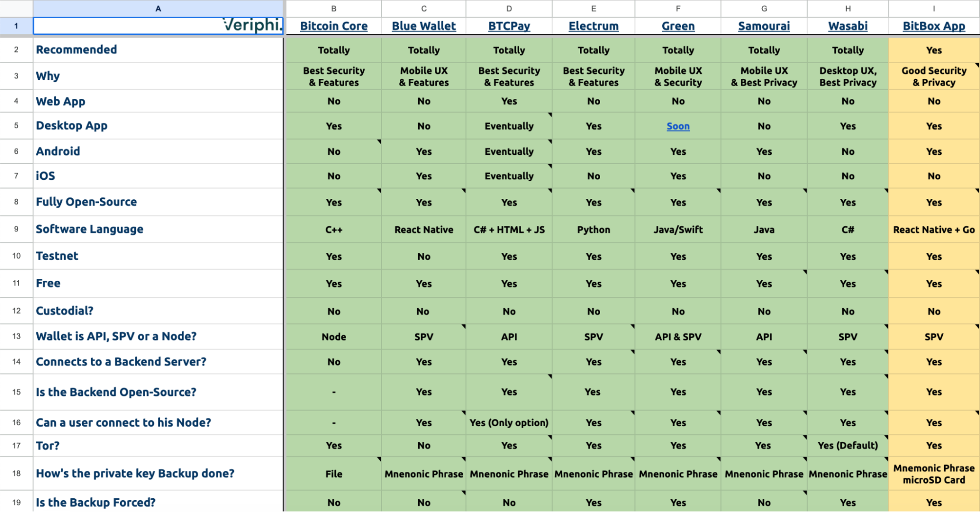980x512 pixels.
Task: Click the 'Yes (Only option)' cell
Action: (x=509, y=423)
